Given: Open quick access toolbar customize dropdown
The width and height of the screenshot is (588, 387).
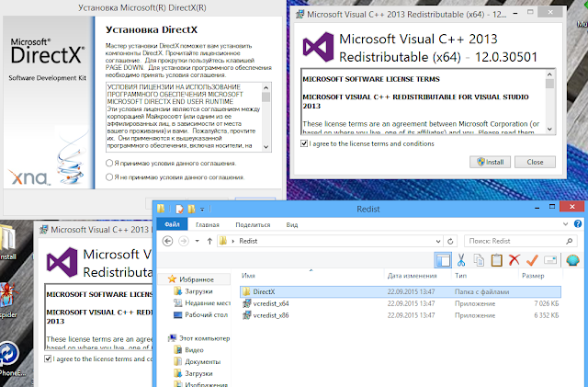Looking at the screenshot, I should tap(202, 209).
